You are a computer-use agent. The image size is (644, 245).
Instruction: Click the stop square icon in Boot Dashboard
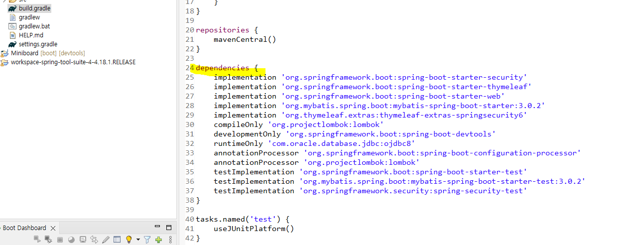coord(60,240)
